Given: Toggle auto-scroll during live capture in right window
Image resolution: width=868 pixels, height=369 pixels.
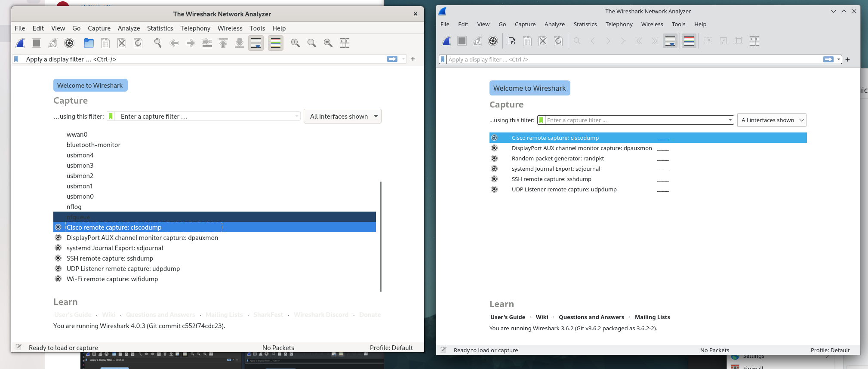Looking at the screenshot, I should 670,41.
